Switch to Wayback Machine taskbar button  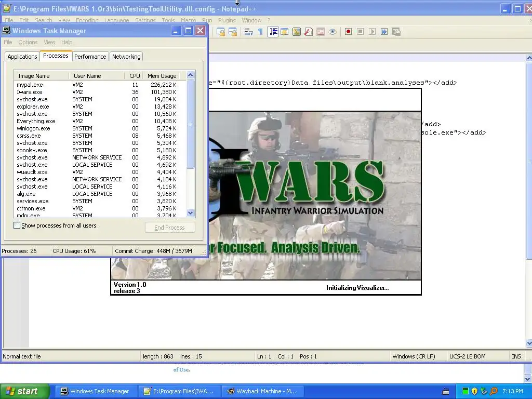pyautogui.click(x=262, y=391)
